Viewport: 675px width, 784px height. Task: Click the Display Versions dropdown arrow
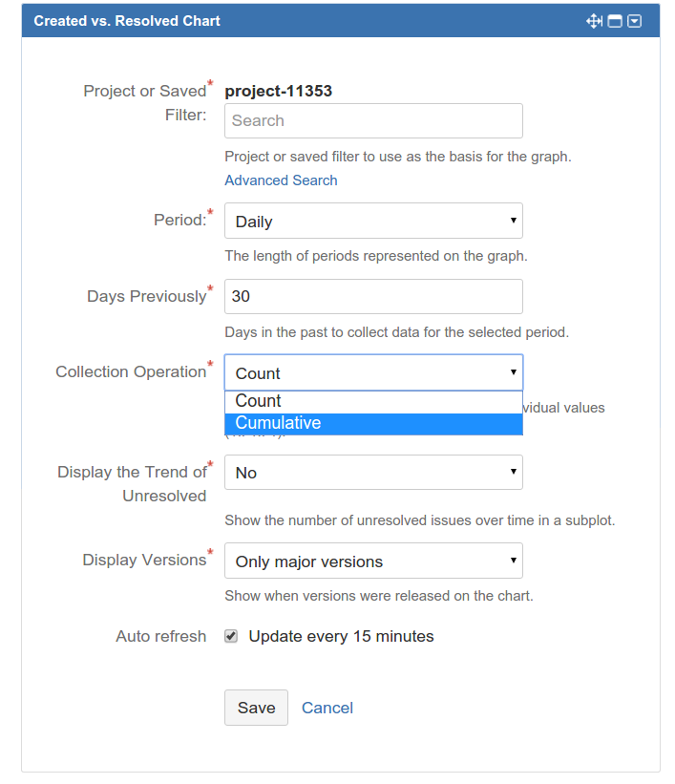pos(513,561)
